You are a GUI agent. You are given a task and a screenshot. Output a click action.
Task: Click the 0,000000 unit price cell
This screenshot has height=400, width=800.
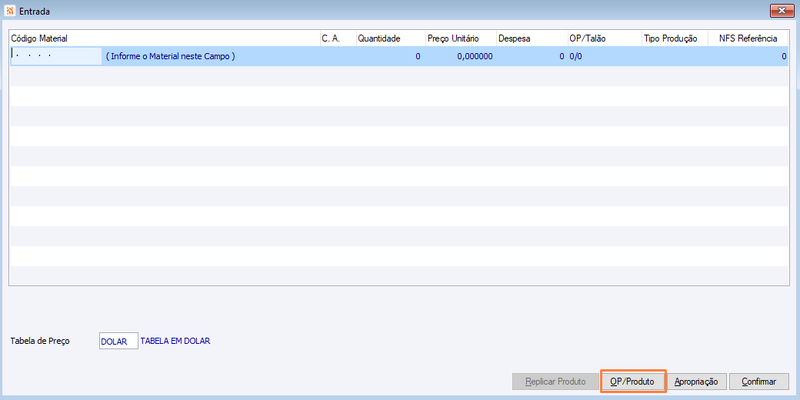point(460,56)
